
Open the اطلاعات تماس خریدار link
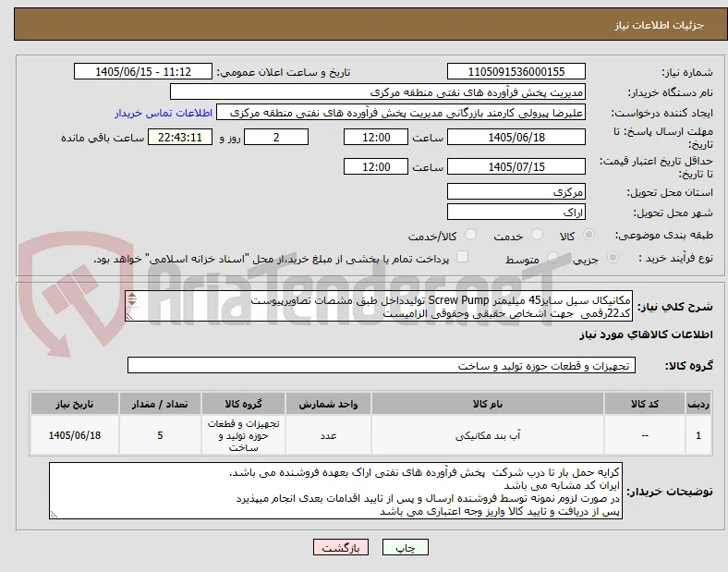coord(164,113)
